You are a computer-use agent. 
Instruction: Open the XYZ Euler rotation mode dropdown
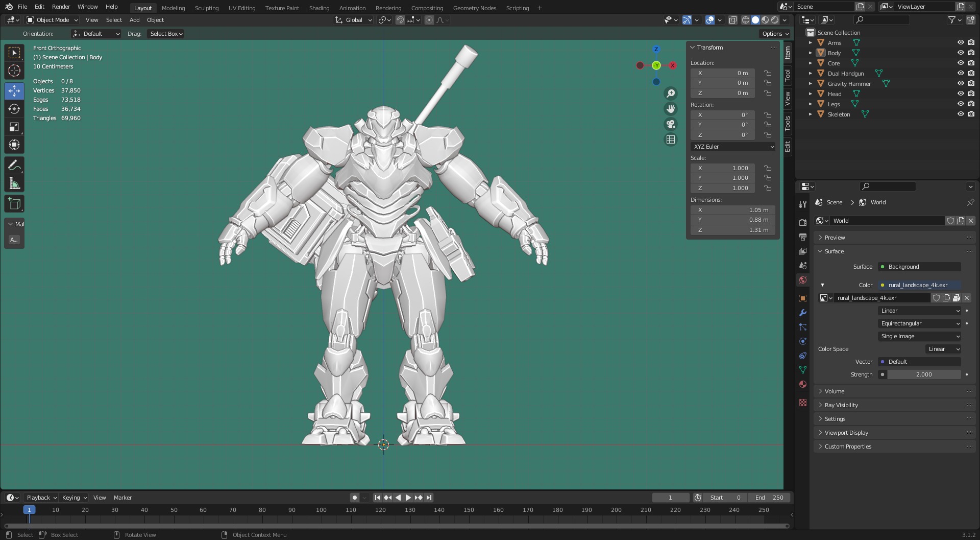(733, 147)
